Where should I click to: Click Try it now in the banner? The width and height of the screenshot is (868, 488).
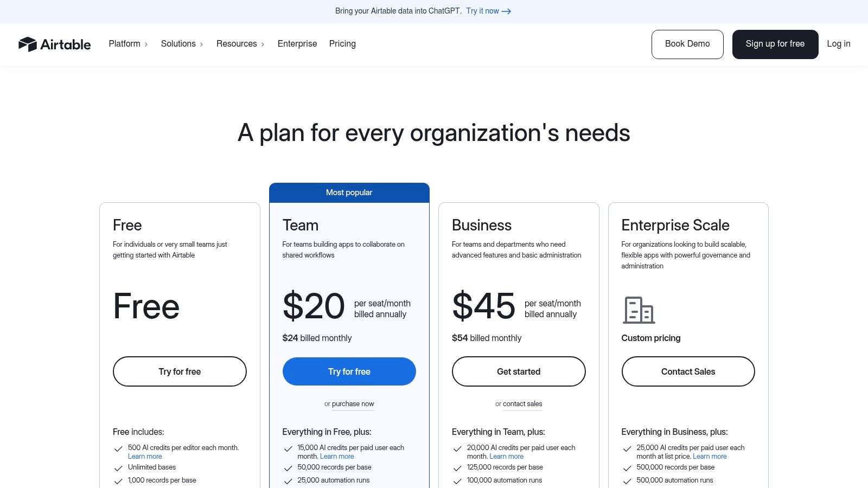pyautogui.click(x=482, y=11)
